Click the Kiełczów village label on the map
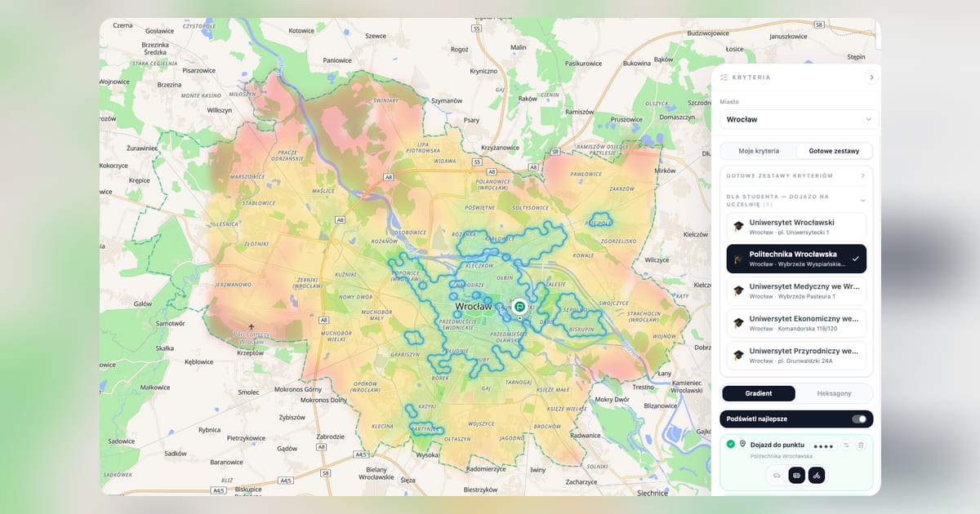 (x=695, y=234)
